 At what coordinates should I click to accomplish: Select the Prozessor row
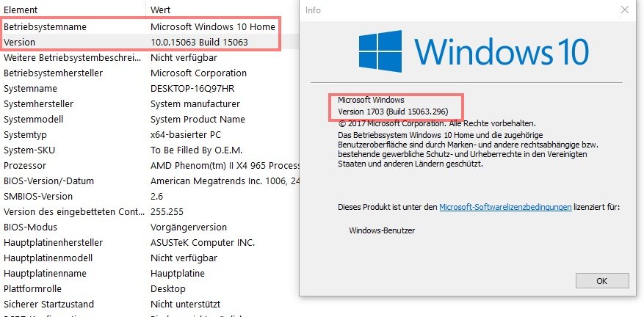click(150, 166)
